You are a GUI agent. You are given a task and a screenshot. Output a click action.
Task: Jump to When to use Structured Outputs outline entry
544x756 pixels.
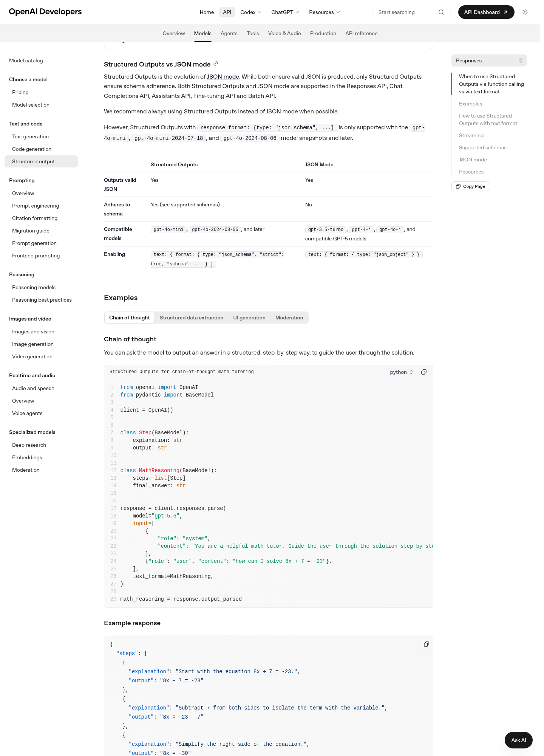(491, 84)
